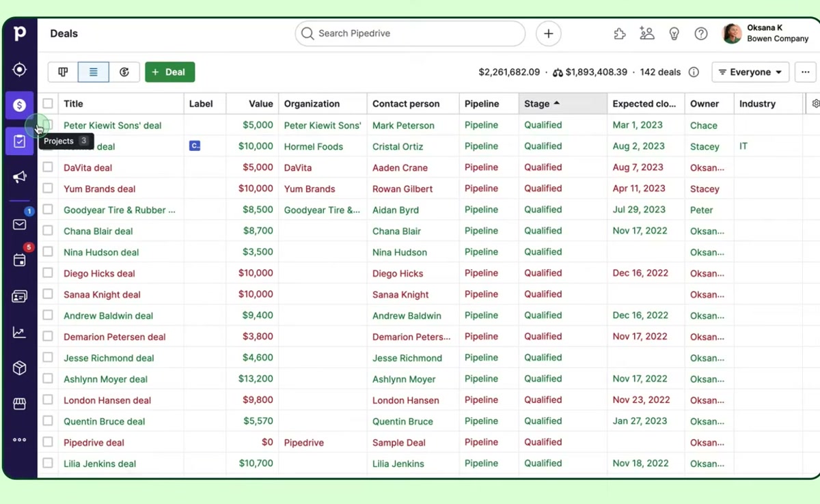The image size is (820, 504).
Task: Open Products box icon in sidebar
Action: click(x=19, y=368)
